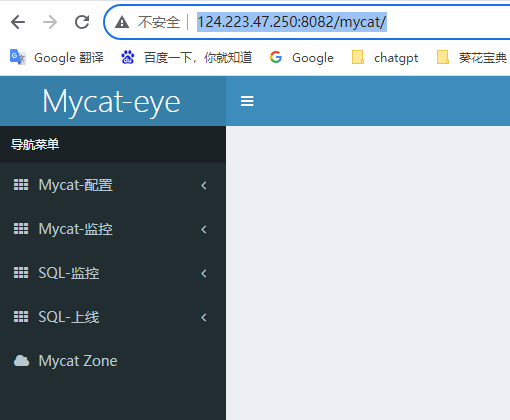510x420 pixels.
Task: Go back with the browser back arrow
Action: (18, 22)
